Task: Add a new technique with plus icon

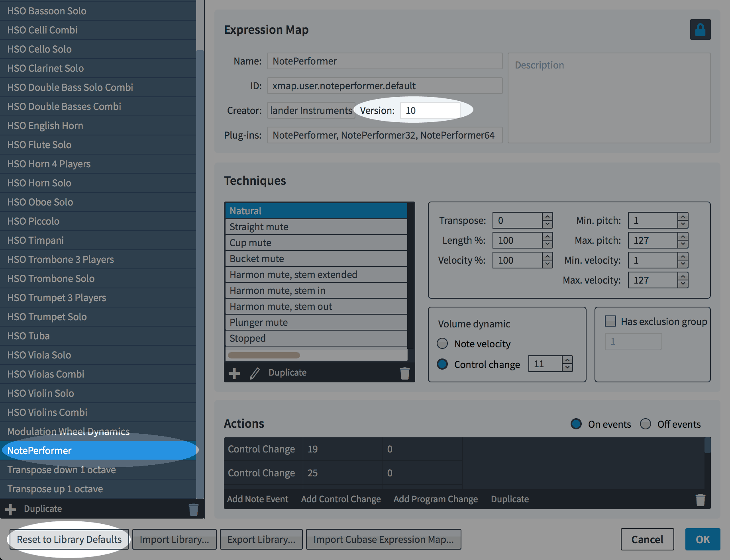Action: click(x=234, y=373)
